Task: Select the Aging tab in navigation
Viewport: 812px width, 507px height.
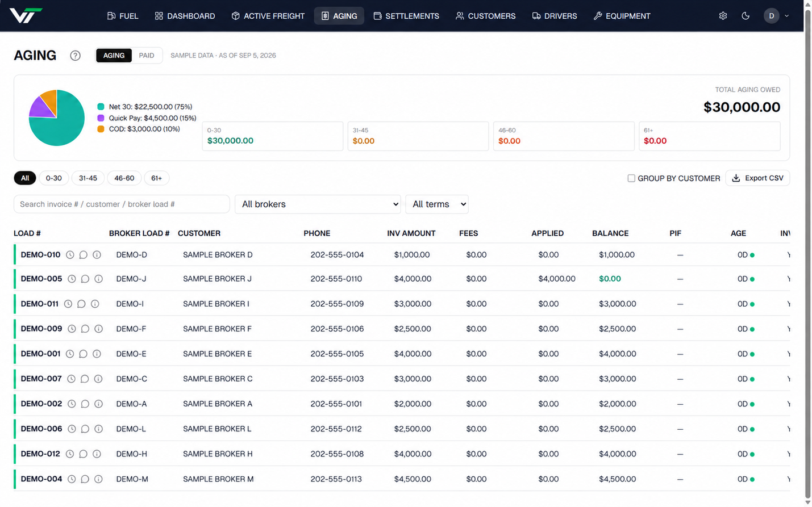Action: [x=339, y=16]
